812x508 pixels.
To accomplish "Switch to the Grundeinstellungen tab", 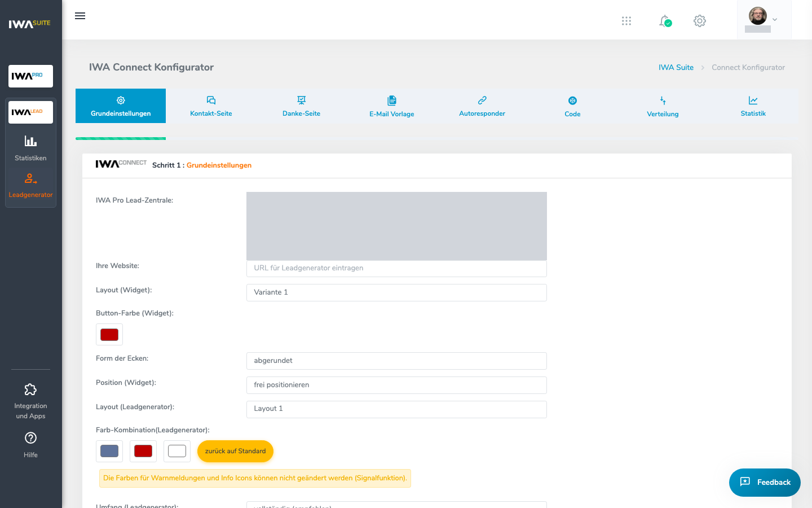I will 121,106.
